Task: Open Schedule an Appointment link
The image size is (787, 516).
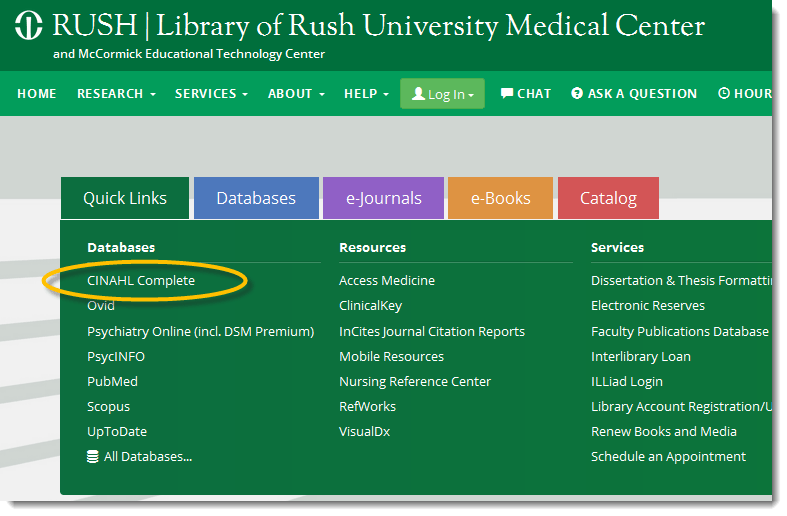Action: [x=668, y=457]
